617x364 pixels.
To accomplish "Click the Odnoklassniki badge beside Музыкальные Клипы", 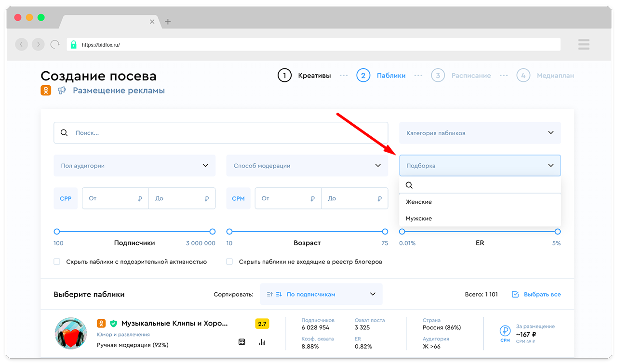I will coord(101,324).
